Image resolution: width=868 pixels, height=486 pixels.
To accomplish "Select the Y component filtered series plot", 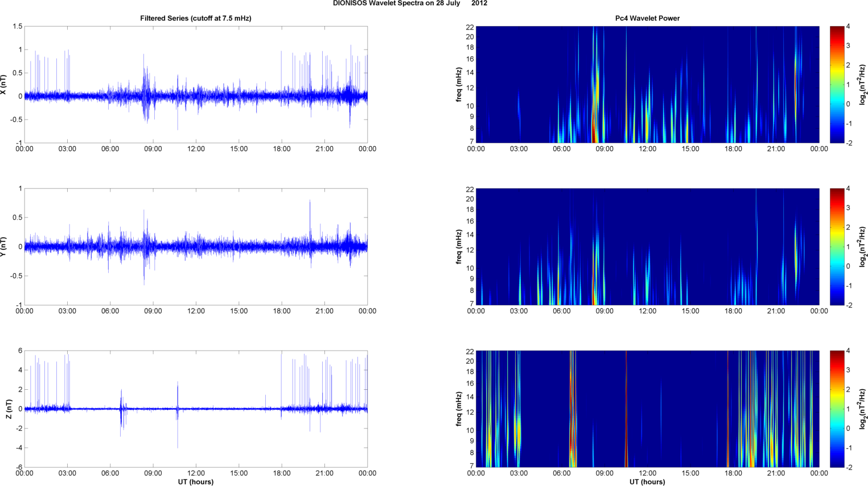I will [195, 246].
